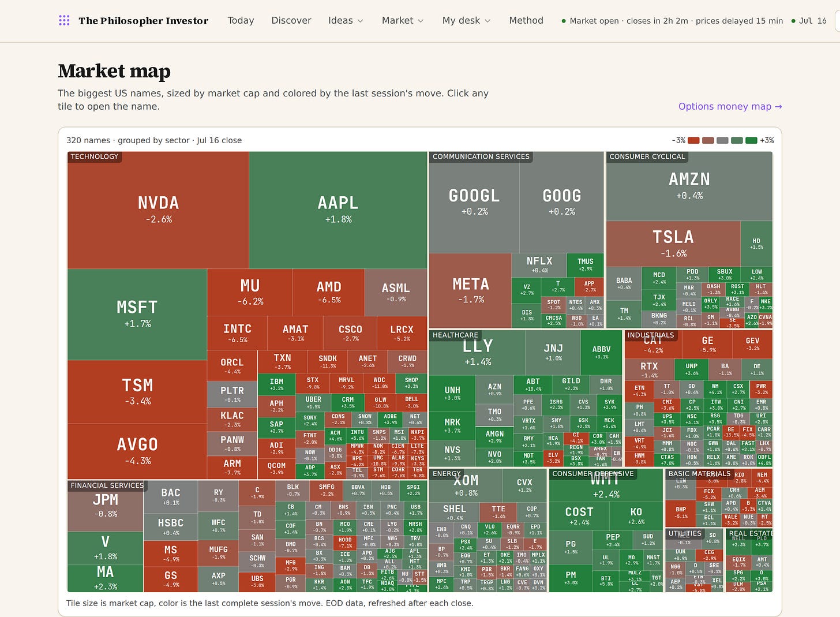Click the bright green +3% legend swatch
The width and height of the screenshot is (840, 617).
(751, 140)
